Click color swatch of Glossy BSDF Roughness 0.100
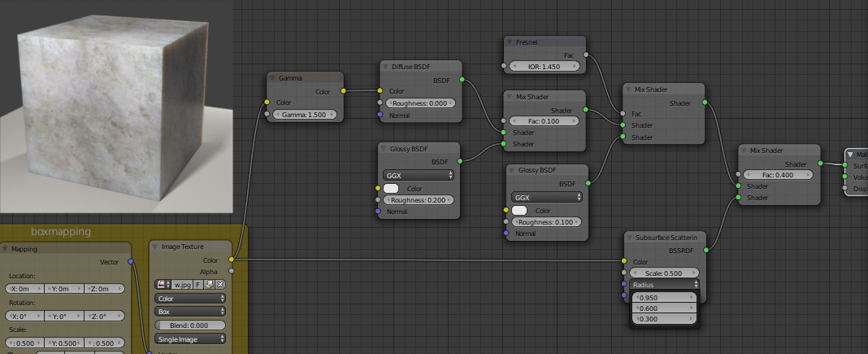This screenshot has width=868, height=354. click(519, 211)
